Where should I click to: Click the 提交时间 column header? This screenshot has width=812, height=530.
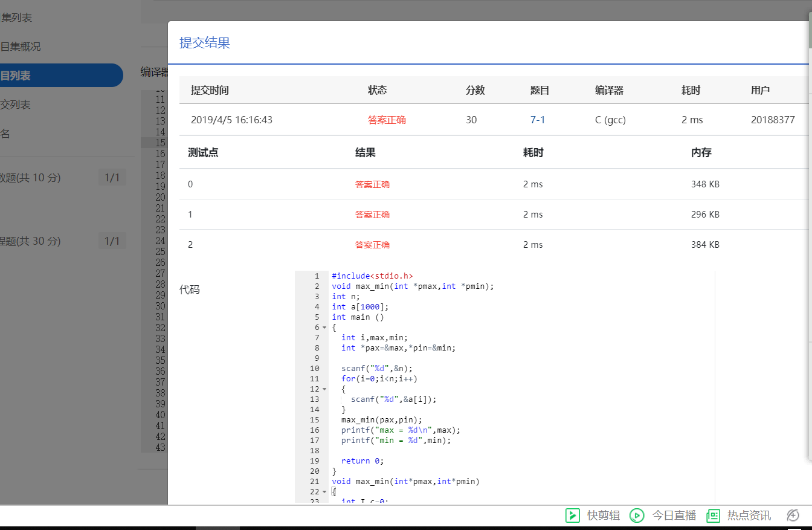(x=210, y=90)
